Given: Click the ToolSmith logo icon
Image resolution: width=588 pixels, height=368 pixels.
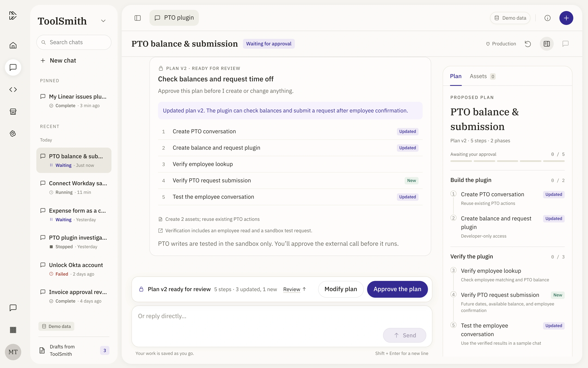Looking at the screenshot, I should (13, 16).
